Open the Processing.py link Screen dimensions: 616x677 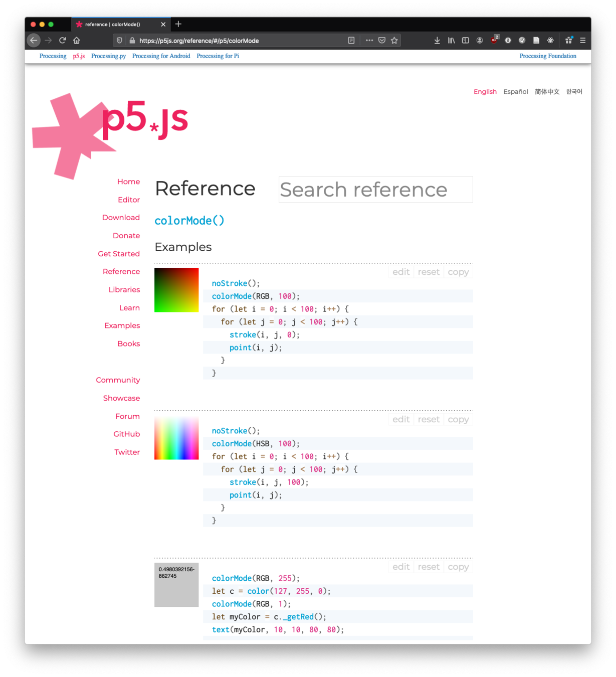tap(108, 56)
